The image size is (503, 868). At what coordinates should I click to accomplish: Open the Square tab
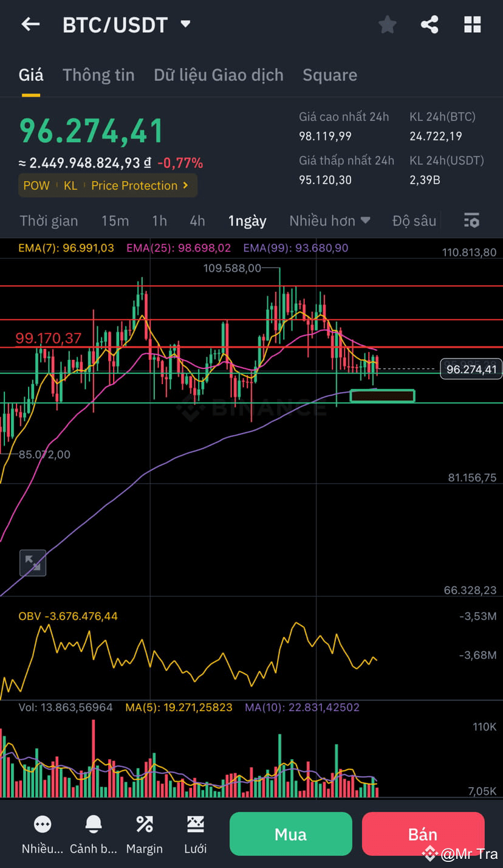coord(329,74)
